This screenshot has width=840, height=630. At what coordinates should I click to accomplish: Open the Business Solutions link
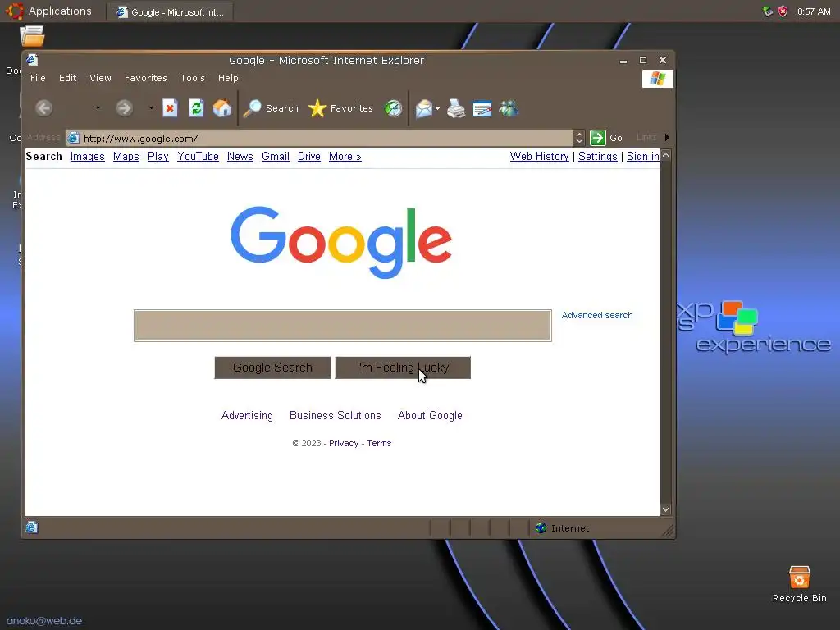336,416
